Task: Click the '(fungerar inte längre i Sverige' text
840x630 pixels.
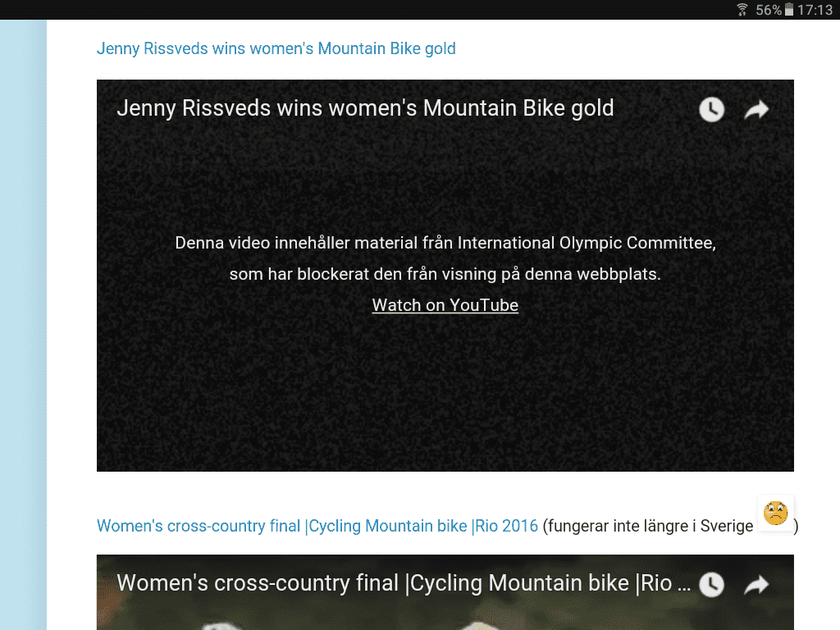Action: [648, 526]
